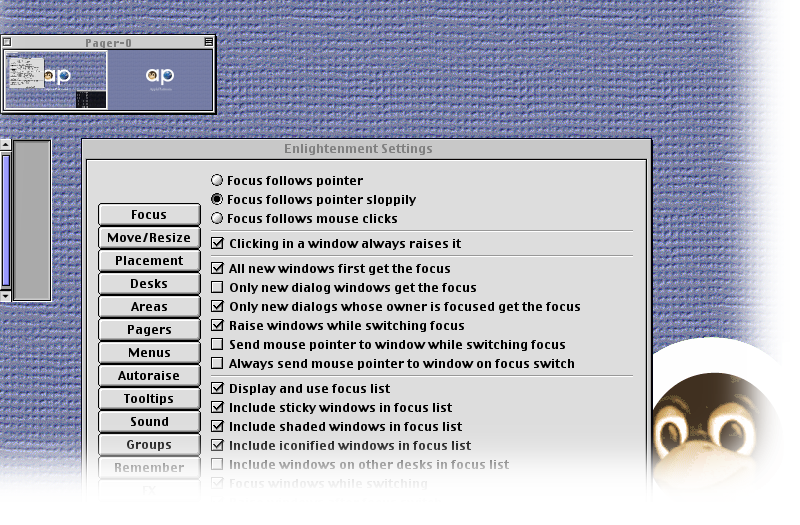Image resolution: width=800 pixels, height=525 pixels.
Task: Open the Move/Resize settings section
Action: click(149, 237)
